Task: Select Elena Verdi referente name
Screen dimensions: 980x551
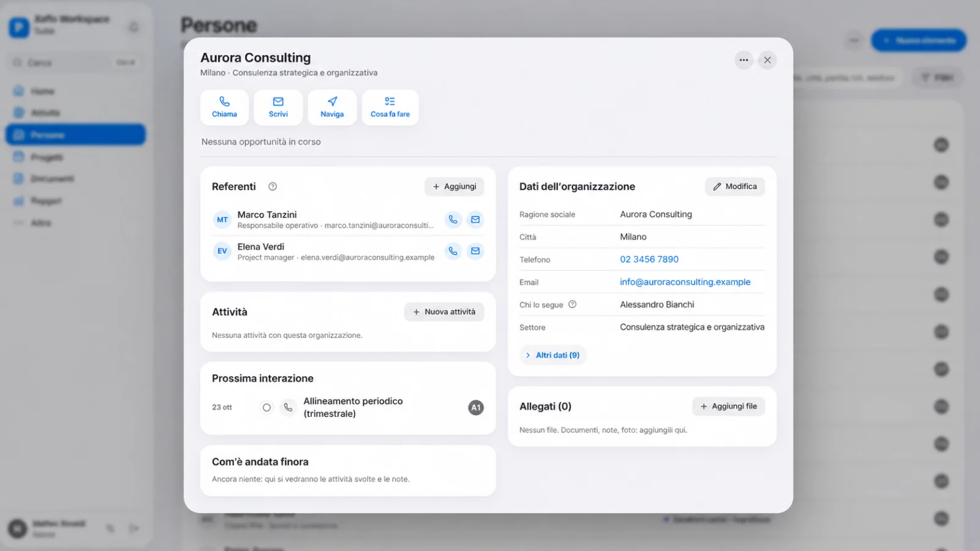Action: 261,247
